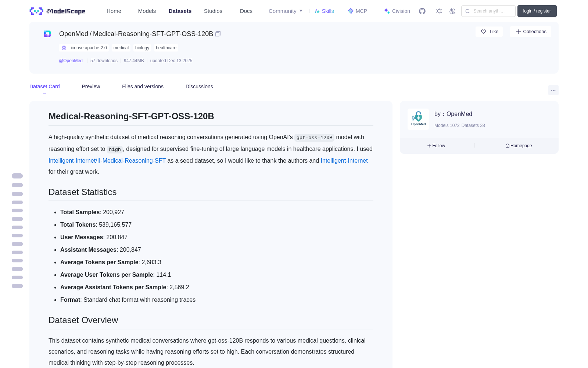Switch language with the translate icon
Screen dimensions: 588x368
(453, 11)
